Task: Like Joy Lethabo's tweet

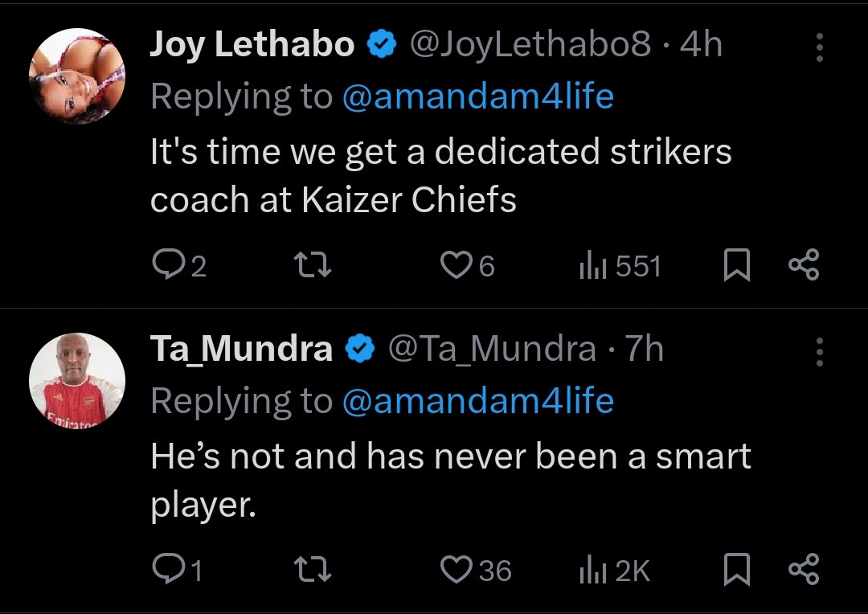Action: point(456,266)
